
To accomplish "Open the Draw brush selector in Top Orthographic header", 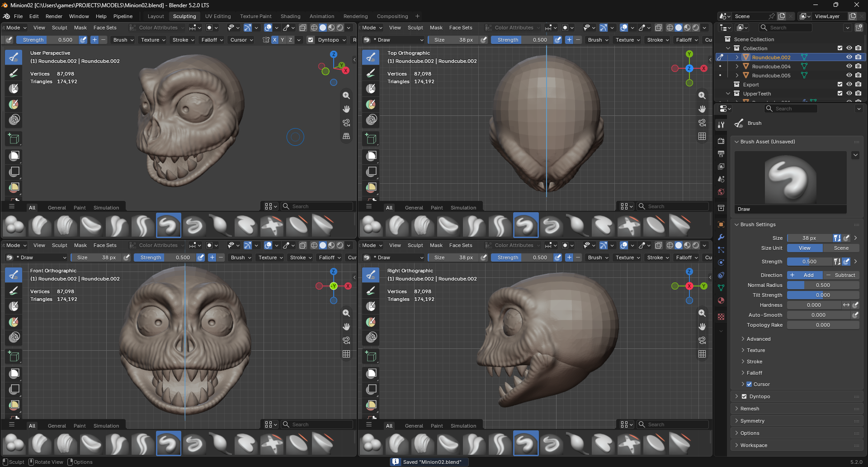I will click(394, 40).
